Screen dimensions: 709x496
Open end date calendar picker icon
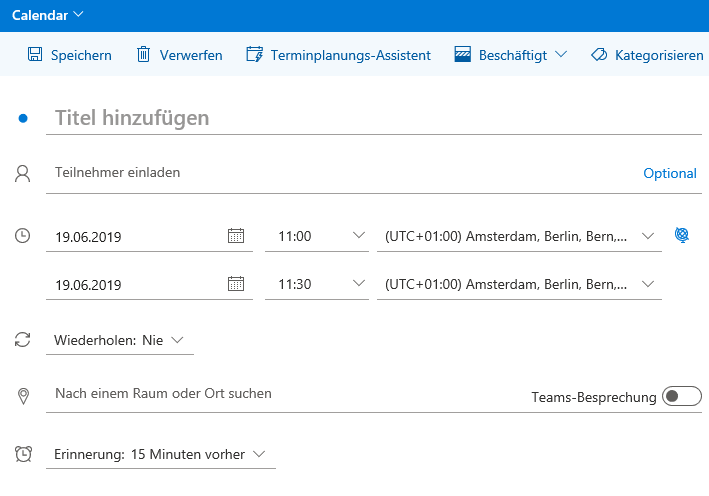point(236,284)
